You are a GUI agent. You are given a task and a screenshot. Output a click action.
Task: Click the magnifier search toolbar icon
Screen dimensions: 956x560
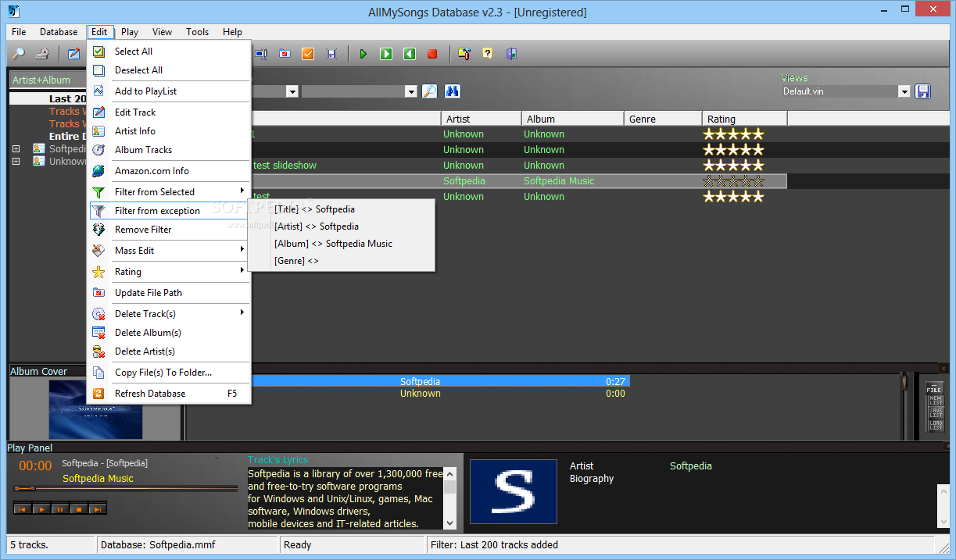point(18,54)
